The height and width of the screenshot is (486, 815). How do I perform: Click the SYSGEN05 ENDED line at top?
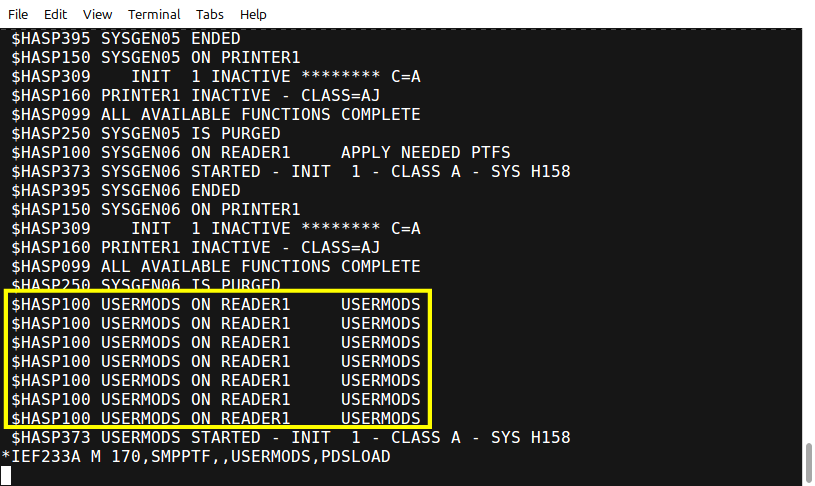tap(126, 38)
